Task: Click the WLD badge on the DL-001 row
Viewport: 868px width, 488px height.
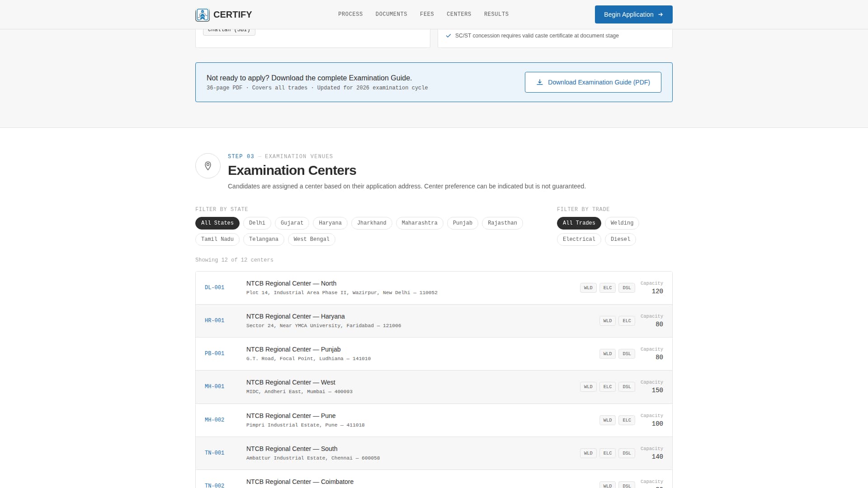Action: pos(588,288)
